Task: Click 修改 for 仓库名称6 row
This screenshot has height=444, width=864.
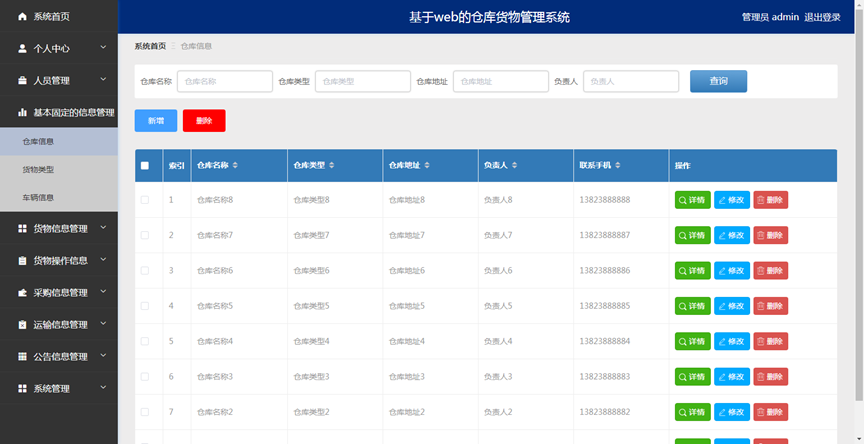Action: [x=732, y=270]
